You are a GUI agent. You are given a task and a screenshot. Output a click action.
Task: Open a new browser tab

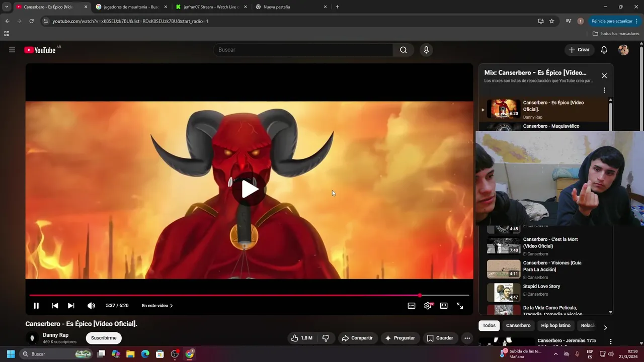point(337,7)
